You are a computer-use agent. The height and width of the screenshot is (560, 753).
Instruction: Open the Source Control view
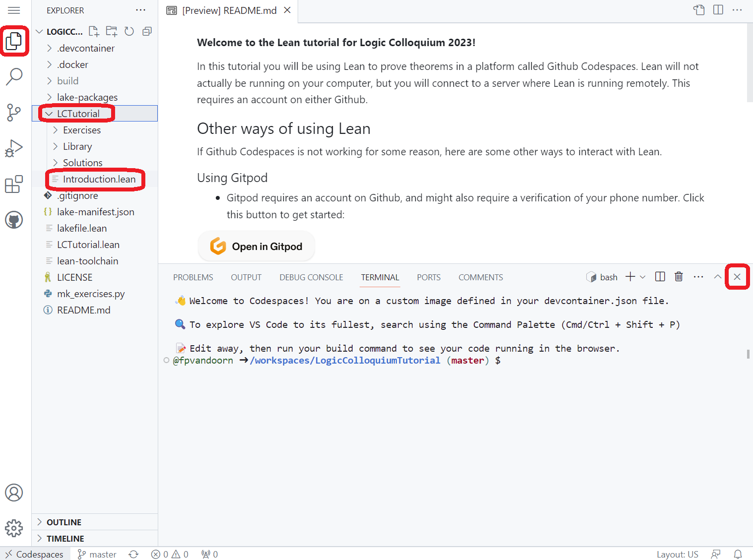pyautogui.click(x=14, y=113)
